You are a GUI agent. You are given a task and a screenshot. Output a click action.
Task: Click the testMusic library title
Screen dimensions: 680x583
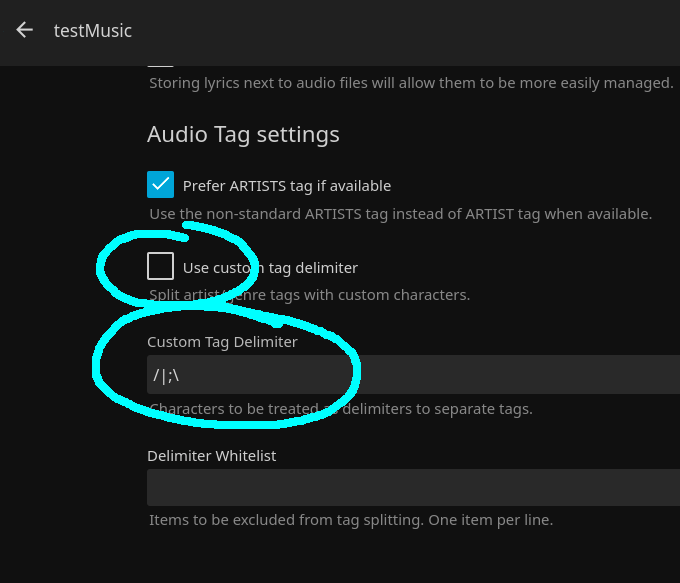click(93, 31)
